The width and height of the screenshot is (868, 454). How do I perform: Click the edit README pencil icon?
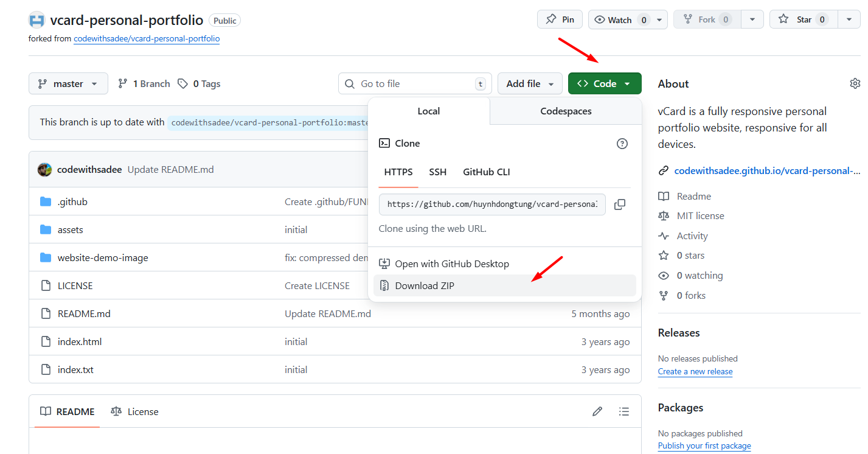[x=597, y=411]
